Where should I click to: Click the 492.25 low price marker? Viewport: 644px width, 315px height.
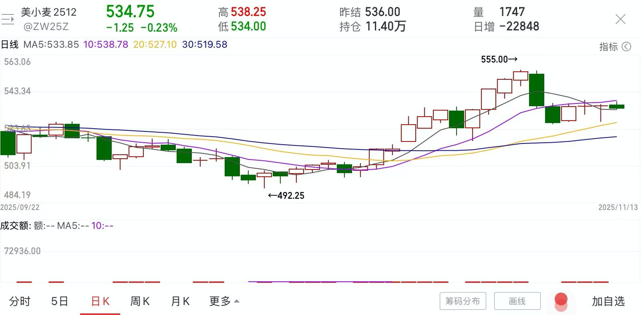(286, 196)
